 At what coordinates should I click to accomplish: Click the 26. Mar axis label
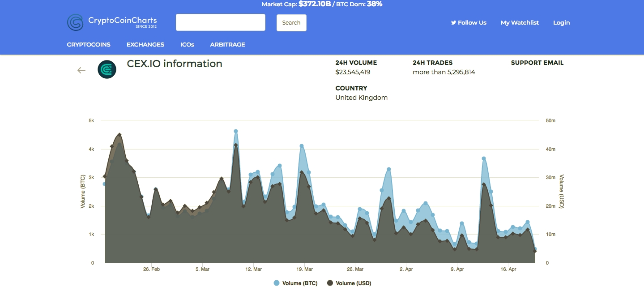355,269
